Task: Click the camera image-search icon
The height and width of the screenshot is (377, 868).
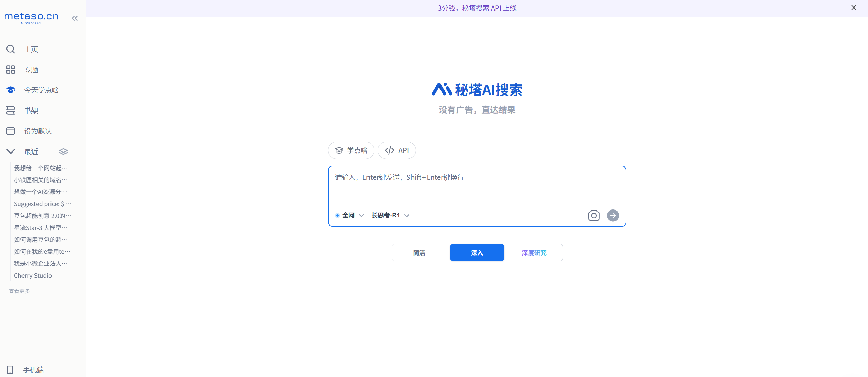Action: click(594, 215)
